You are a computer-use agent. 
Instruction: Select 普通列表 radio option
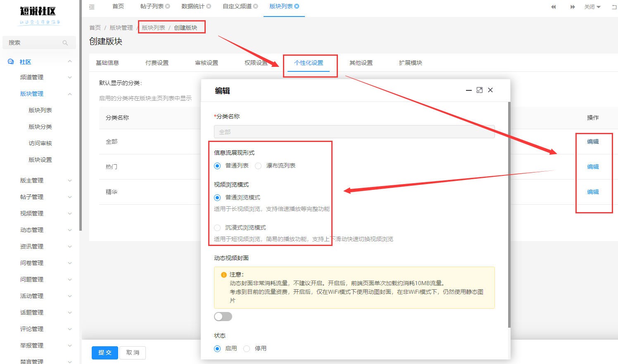point(217,166)
